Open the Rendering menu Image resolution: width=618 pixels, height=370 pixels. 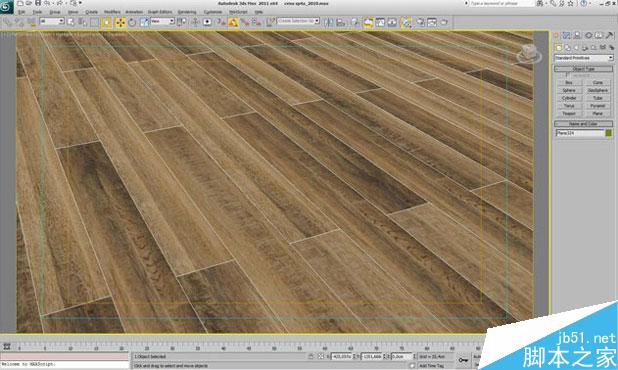coord(187,12)
